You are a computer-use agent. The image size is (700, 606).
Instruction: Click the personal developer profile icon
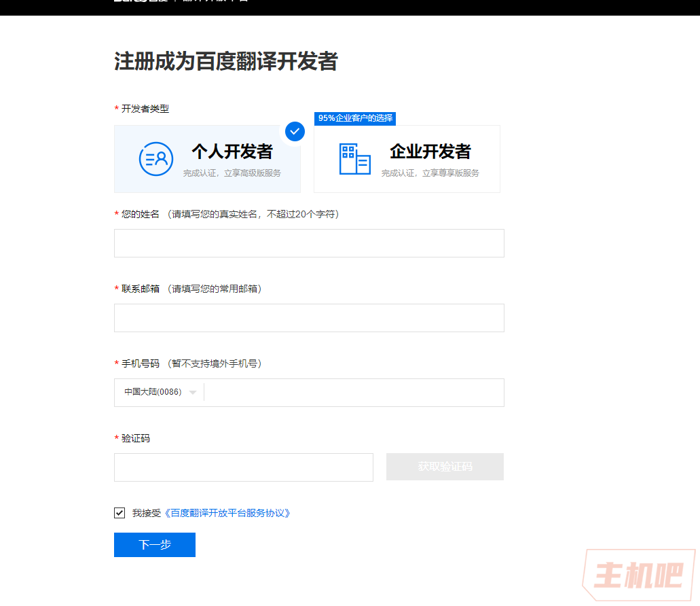(x=155, y=159)
